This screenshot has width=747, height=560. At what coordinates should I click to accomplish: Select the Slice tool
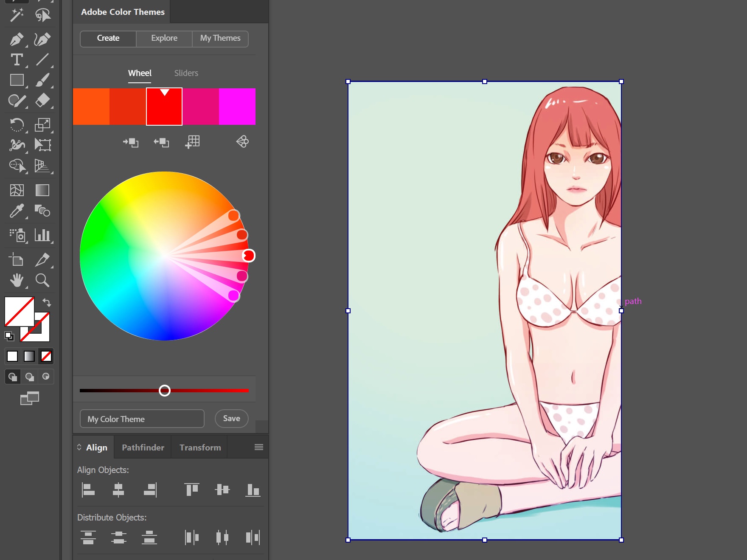click(42, 260)
